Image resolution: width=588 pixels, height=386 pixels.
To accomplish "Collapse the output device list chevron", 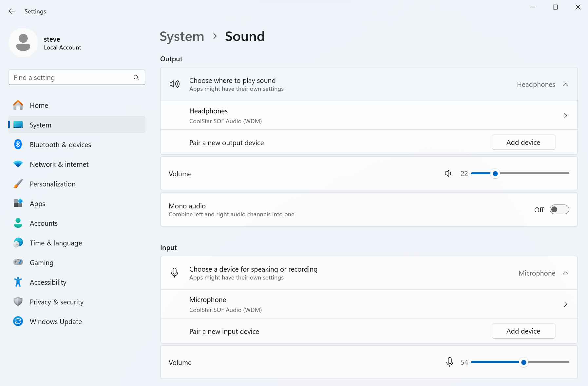I will 565,85.
